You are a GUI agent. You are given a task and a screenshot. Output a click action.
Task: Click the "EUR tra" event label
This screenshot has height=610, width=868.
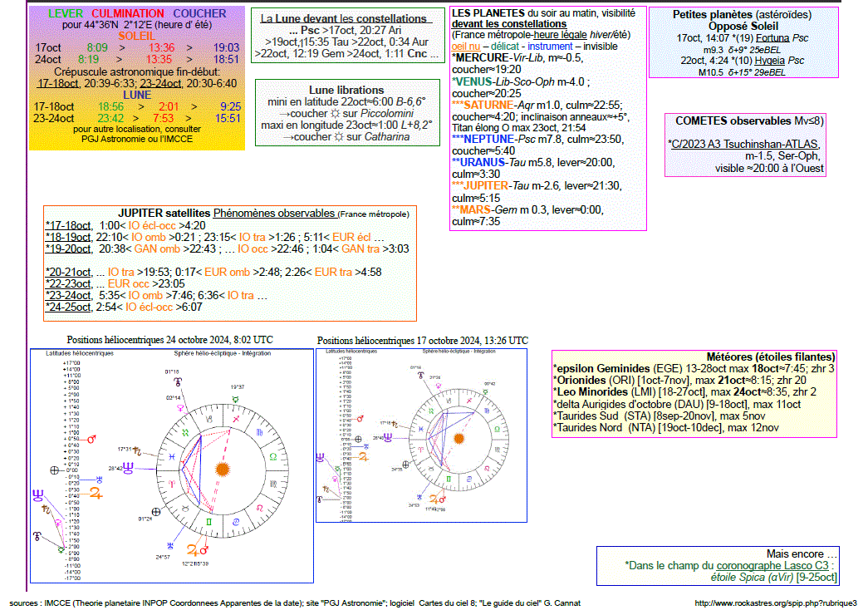[333, 272]
